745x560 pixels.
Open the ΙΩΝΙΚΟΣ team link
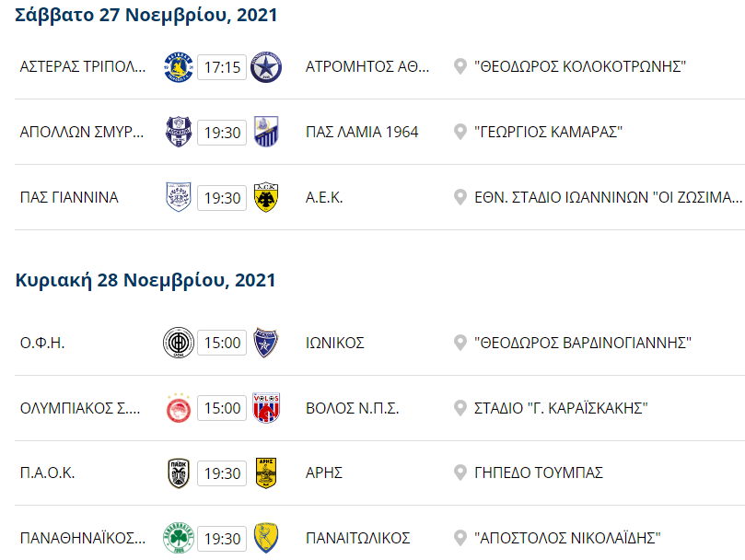[335, 343]
